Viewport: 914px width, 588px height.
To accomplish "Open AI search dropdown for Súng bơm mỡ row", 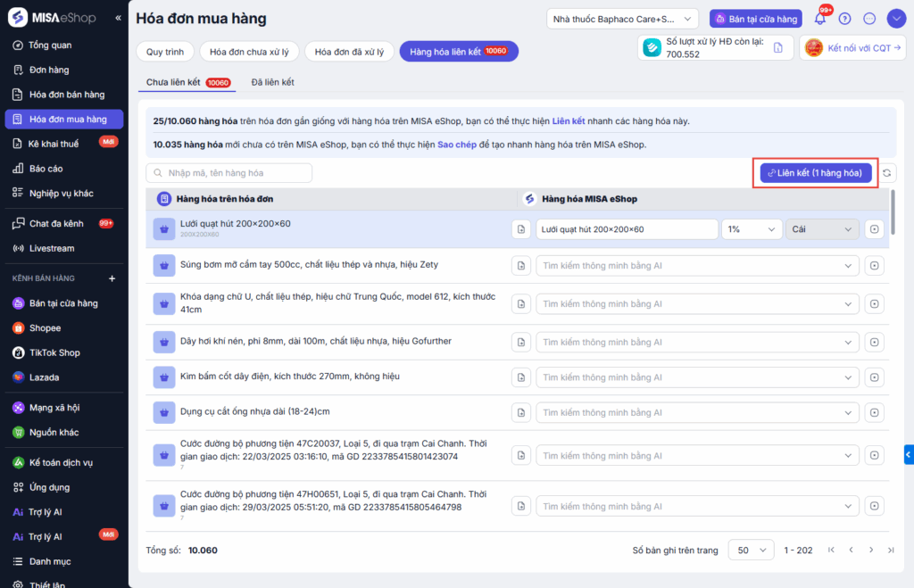I will click(697, 266).
